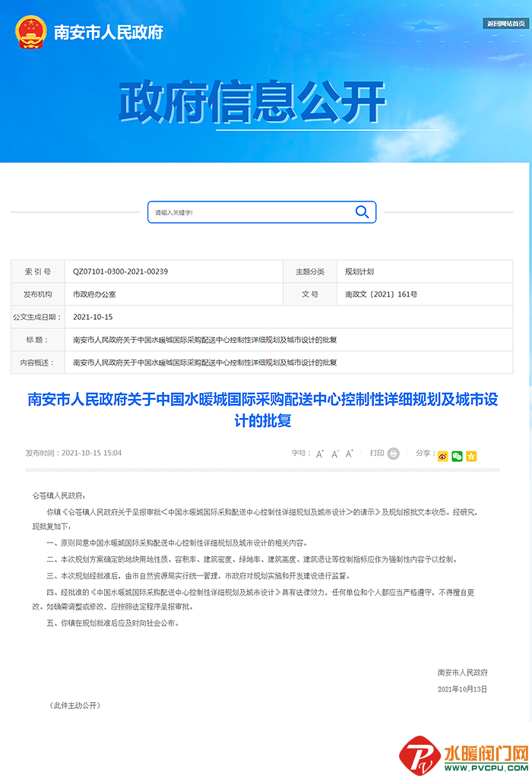Viewport: 532px width, 779px height.
Task: Click paragraph five beginning 五、你镇在规划批准后
Action: coord(112,623)
